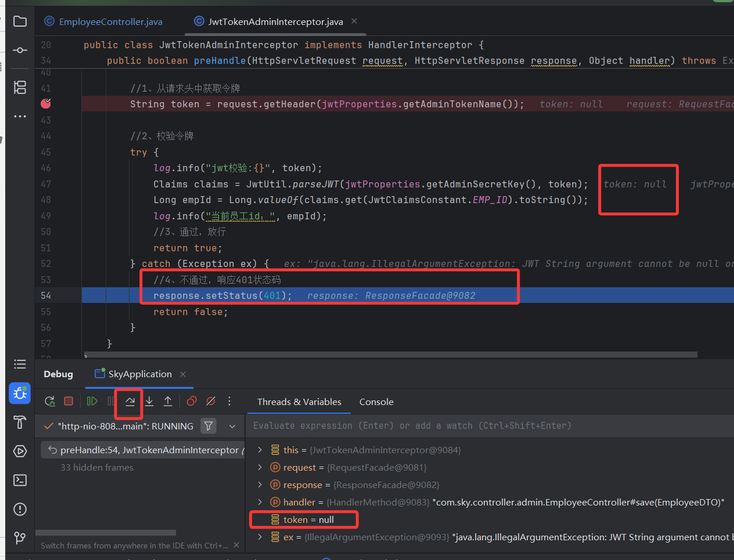734x560 pixels.
Task: Open the thread selector dropdown arrow
Action: click(x=232, y=426)
